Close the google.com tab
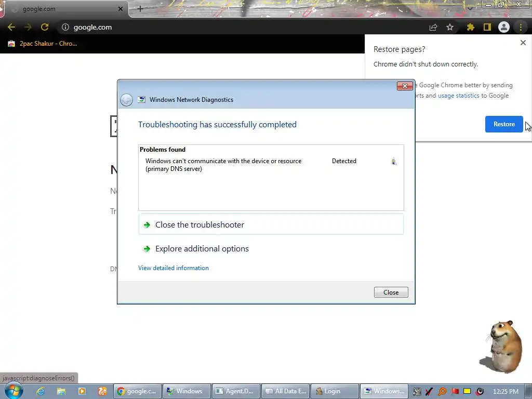Image resolution: width=532 pixels, height=399 pixels. point(121,9)
